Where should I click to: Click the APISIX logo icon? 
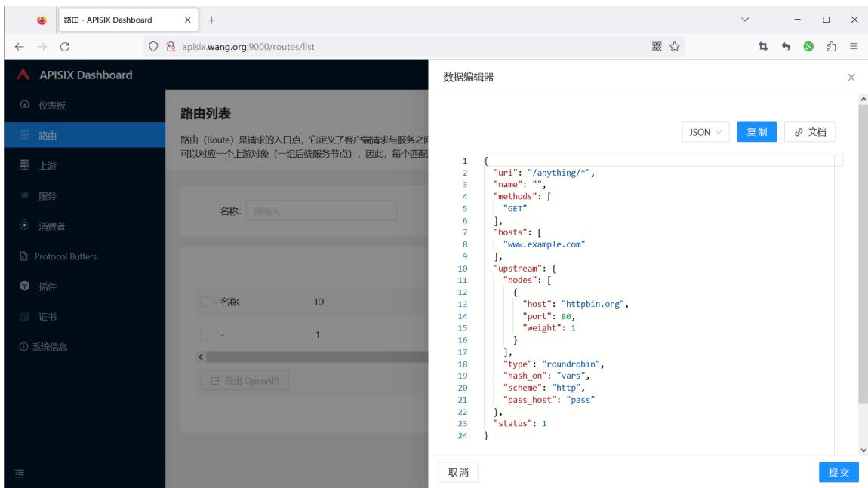coord(23,75)
